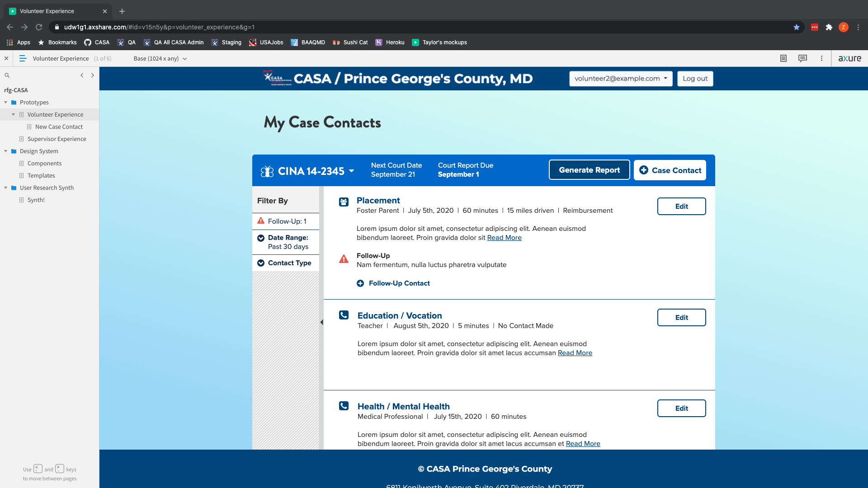
Task: Open Base (1024 x any) view dropdown
Action: tap(160, 58)
